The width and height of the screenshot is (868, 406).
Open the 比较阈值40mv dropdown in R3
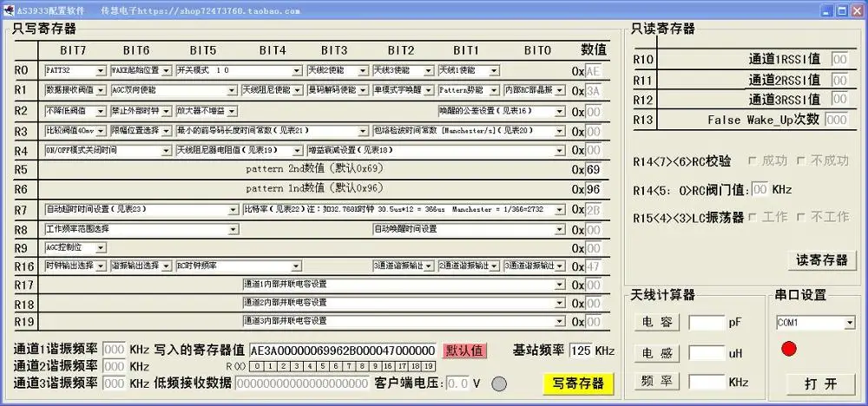tap(76, 131)
